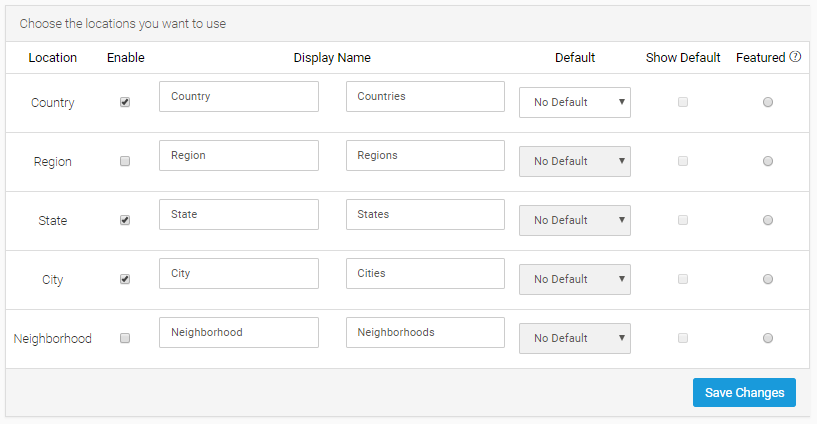This screenshot has width=817, height=424.
Task: Uncheck the State enable checkbox
Action: tap(125, 220)
